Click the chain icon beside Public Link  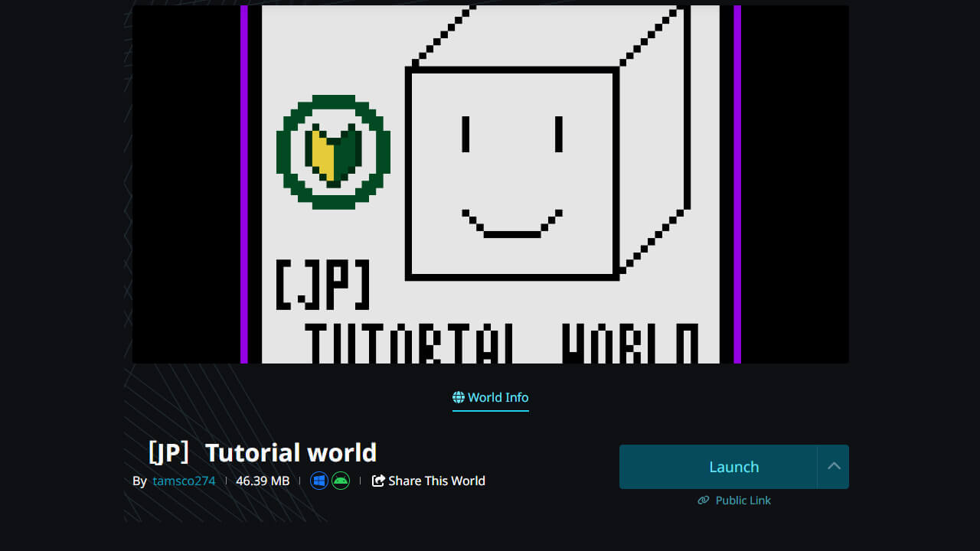click(x=704, y=500)
